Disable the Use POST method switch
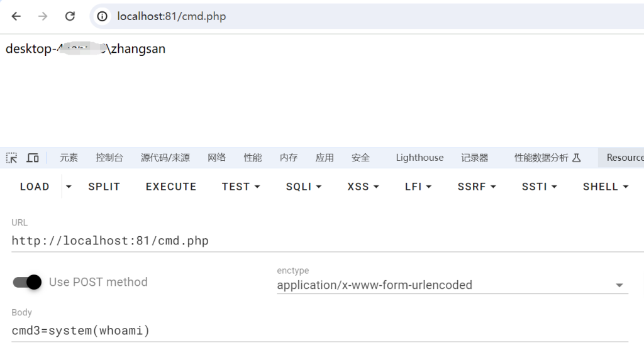This screenshot has height=343, width=644. 27,282
